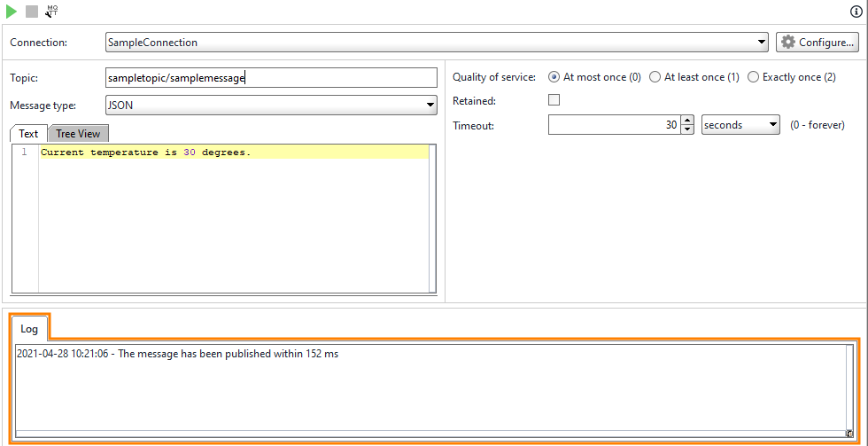
Task: Increase Timeout with the up spinner arrow
Action: tap(687, 121)
